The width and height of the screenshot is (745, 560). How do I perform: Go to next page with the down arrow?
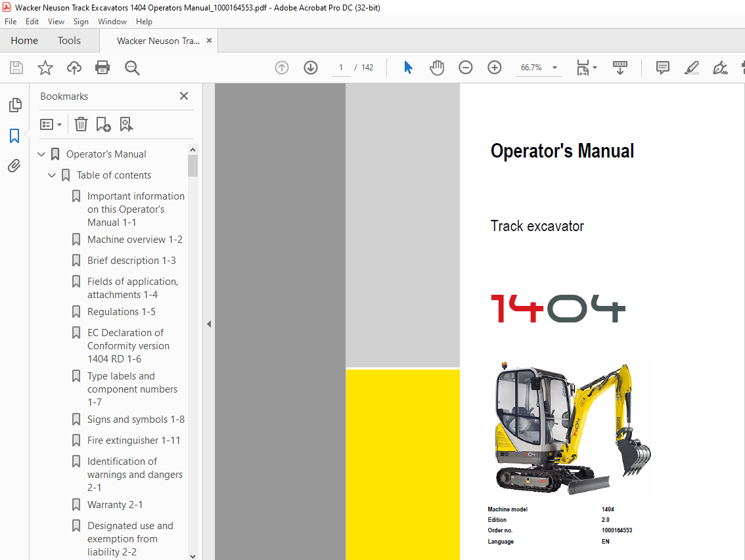[x=311, y=68]
